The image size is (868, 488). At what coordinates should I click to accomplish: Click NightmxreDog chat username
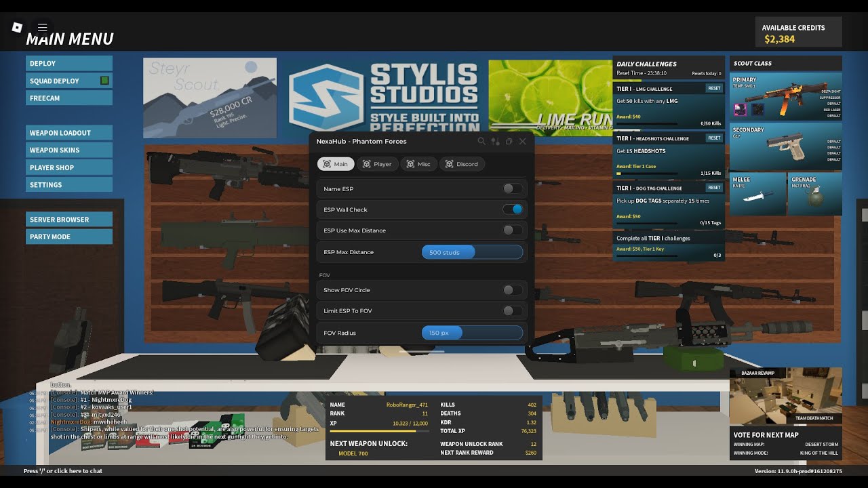click(x=71, y=422)
